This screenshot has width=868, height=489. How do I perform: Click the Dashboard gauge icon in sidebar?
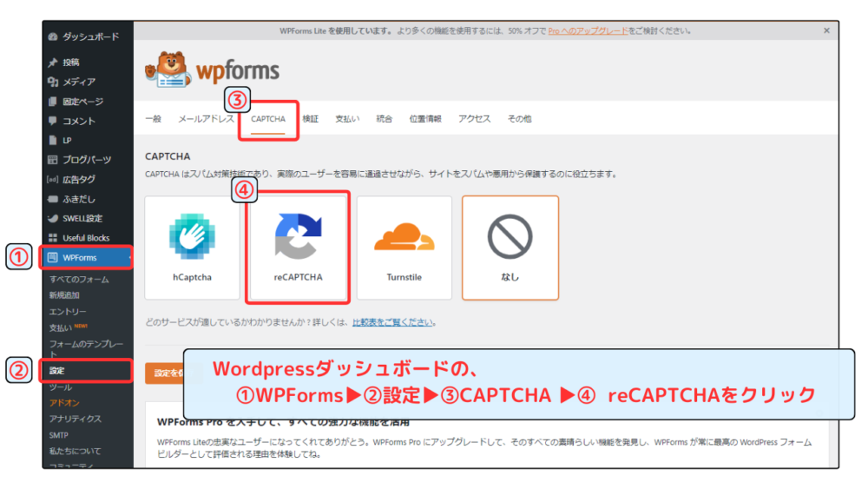click(53, 36)
